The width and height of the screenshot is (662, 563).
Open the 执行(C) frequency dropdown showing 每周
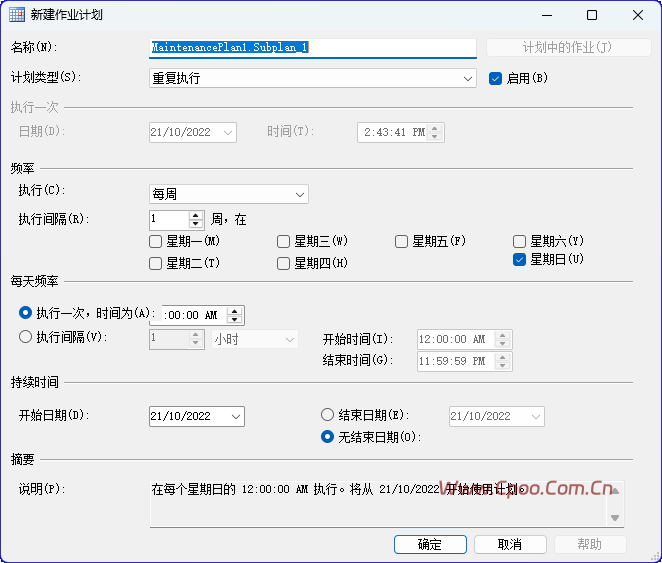229,195
